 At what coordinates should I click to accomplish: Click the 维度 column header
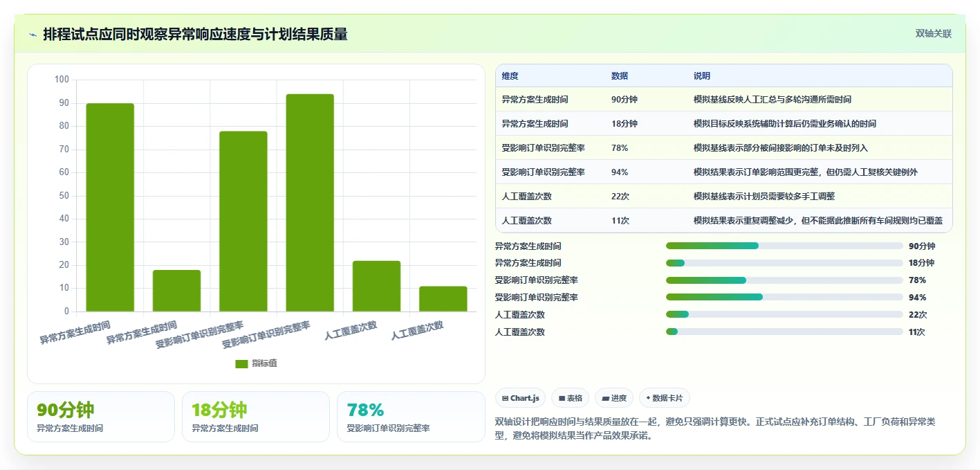pos(510,76)
